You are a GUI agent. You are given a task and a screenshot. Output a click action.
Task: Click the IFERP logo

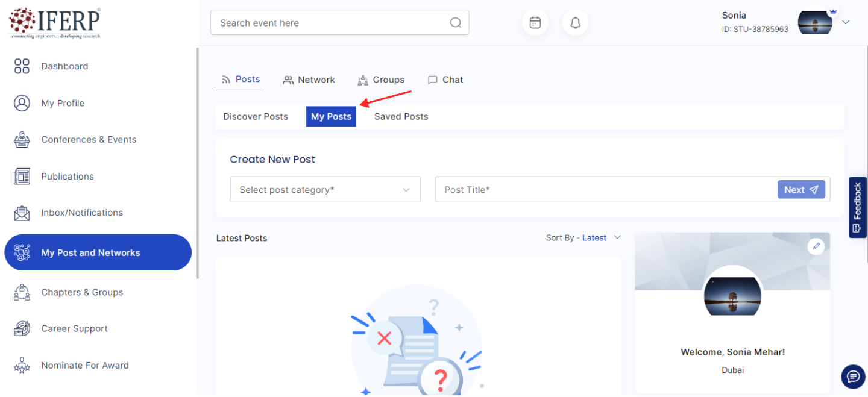pos(55,23)
